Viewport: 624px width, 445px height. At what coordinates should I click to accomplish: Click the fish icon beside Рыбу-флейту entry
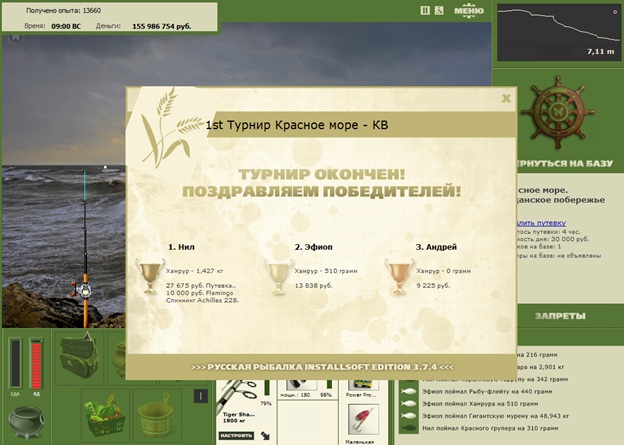[x=408, y=392]
